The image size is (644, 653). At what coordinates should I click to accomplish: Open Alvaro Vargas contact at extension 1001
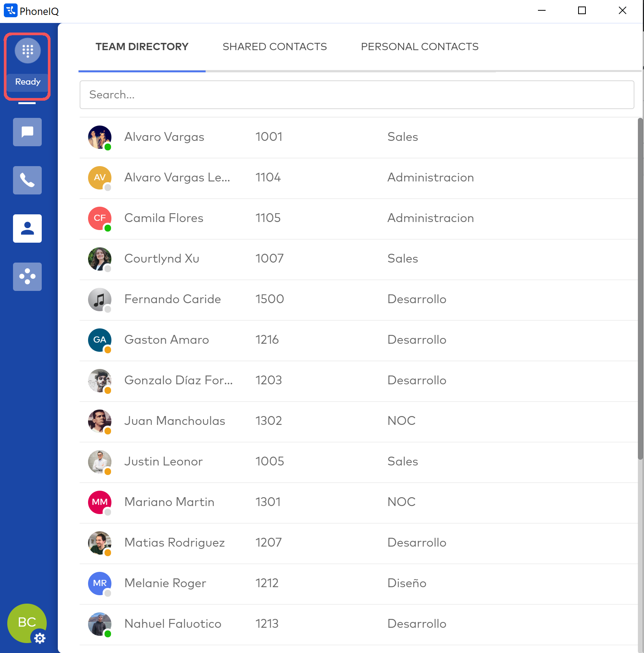[164, 137]
